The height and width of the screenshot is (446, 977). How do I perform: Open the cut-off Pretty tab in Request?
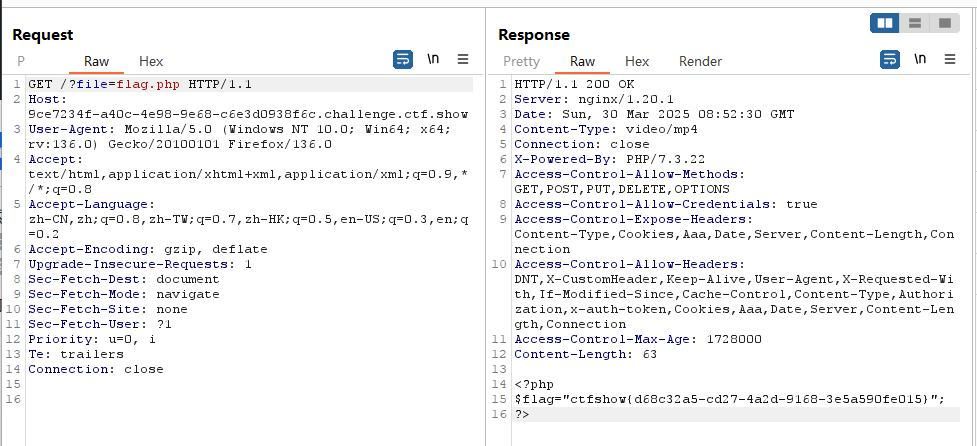[x=21, y=61]
